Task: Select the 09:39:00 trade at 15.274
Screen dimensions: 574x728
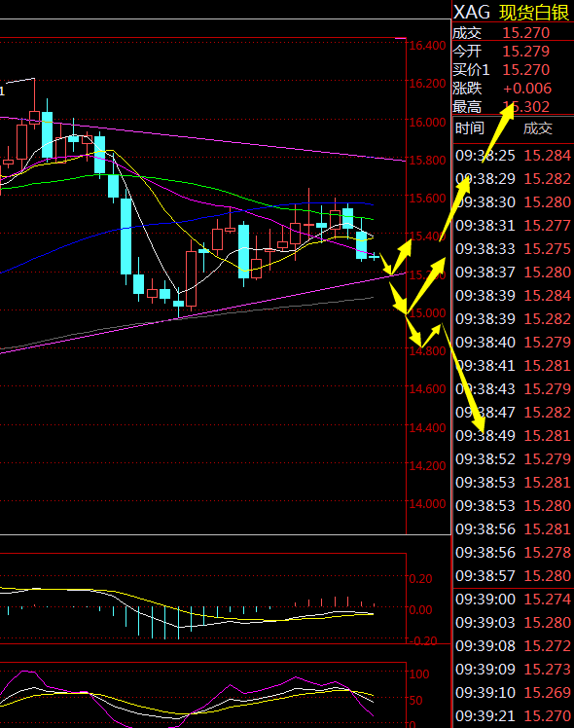Action: 513,599
